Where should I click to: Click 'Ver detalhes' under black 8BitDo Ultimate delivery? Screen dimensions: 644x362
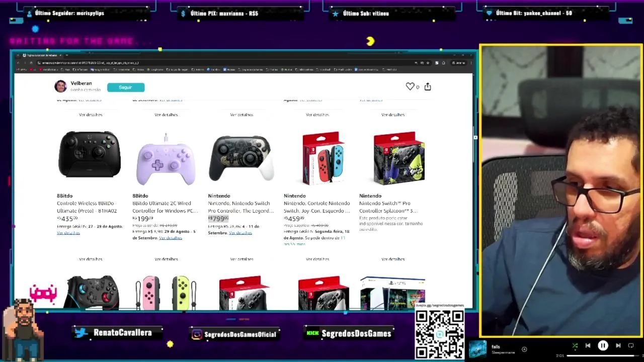click(x=68, y=233)
